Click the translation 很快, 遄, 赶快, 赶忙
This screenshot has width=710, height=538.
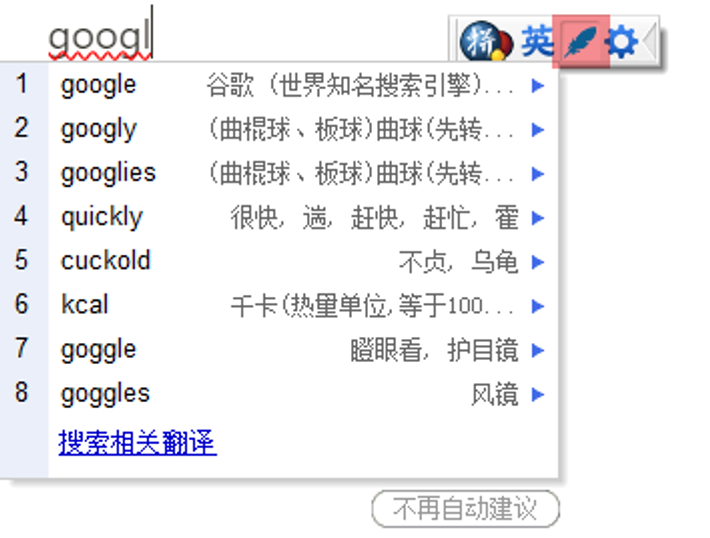click(x=374, y=217)
